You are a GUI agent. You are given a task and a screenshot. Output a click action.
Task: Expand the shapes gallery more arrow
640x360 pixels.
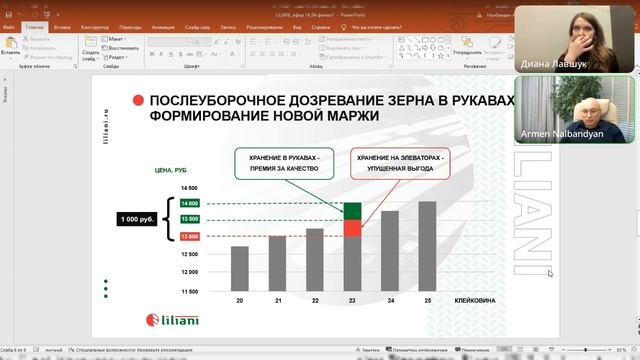coord(449,56)
